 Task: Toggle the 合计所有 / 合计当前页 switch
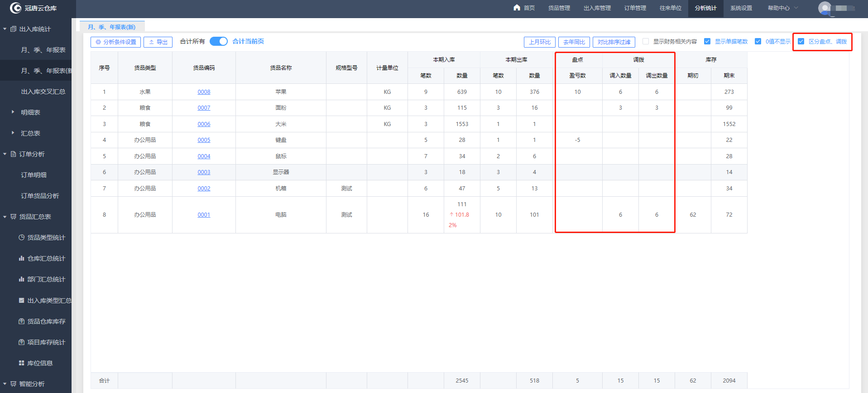click(x=219, y=41)
